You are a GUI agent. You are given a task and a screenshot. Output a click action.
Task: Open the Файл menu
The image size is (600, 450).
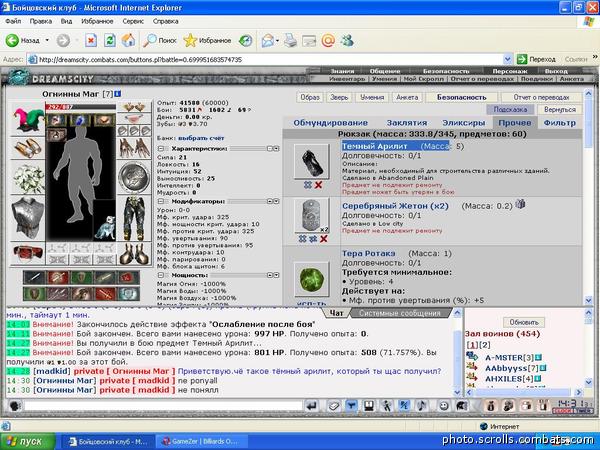[13, 21]
